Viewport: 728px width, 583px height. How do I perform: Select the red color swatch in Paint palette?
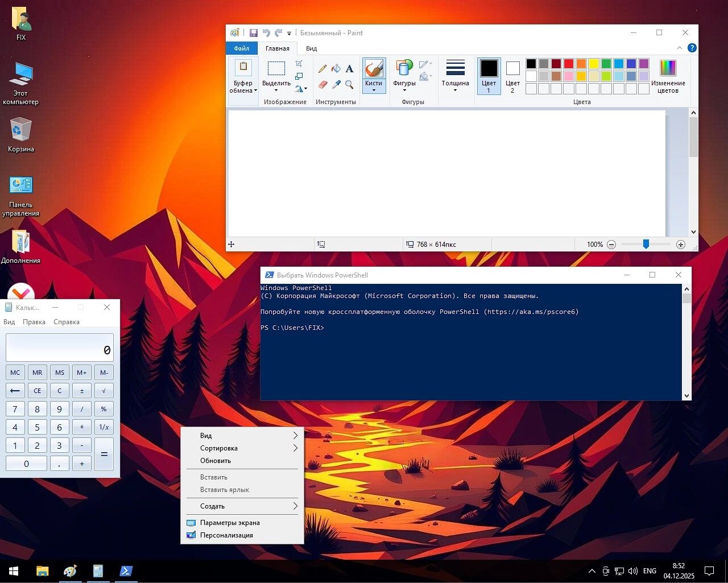pos(569,63)
